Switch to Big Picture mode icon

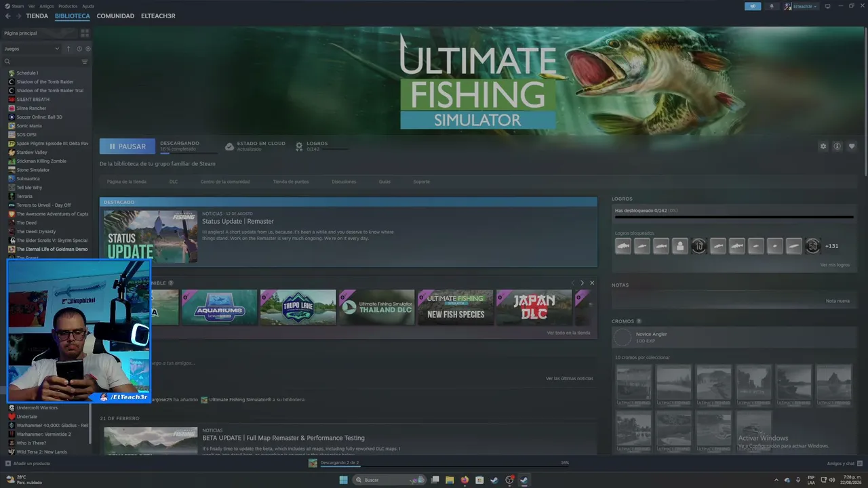828,6
